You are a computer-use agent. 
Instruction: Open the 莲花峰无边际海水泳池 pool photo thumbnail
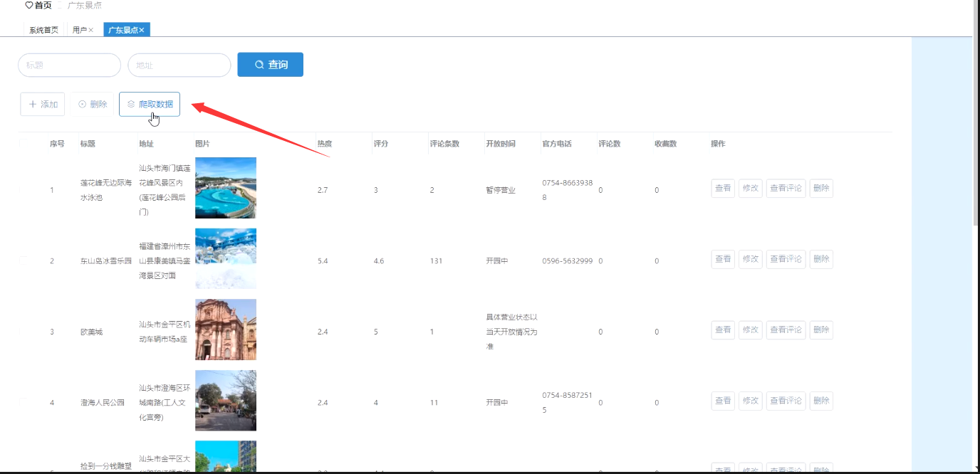coord(226,188)
